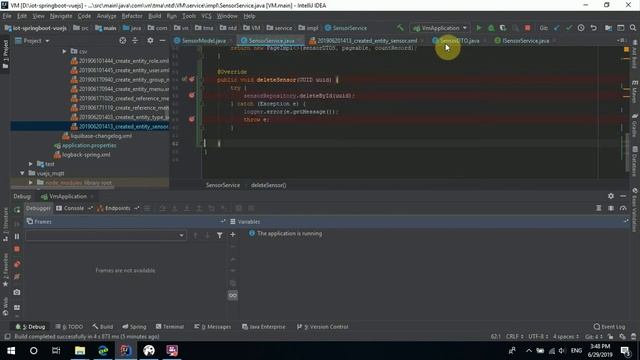Start debugging with the bug icon
Image resolution: width=640 pixels, height=360 pixels.
click(x=491, y=28)
